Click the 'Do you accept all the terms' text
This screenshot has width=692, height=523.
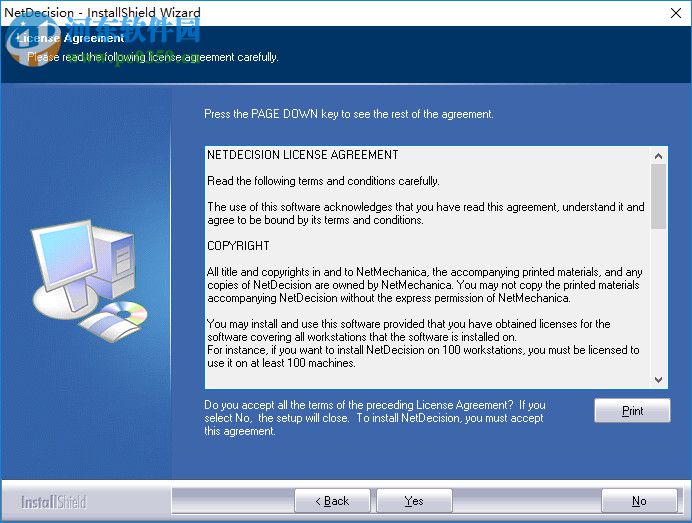tap(375, 418)
